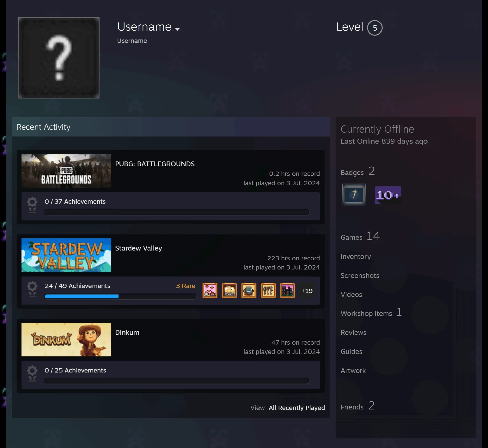View Stardew Valley 24 / 49 Achievements
488x448 pixels.
[77, 286]
